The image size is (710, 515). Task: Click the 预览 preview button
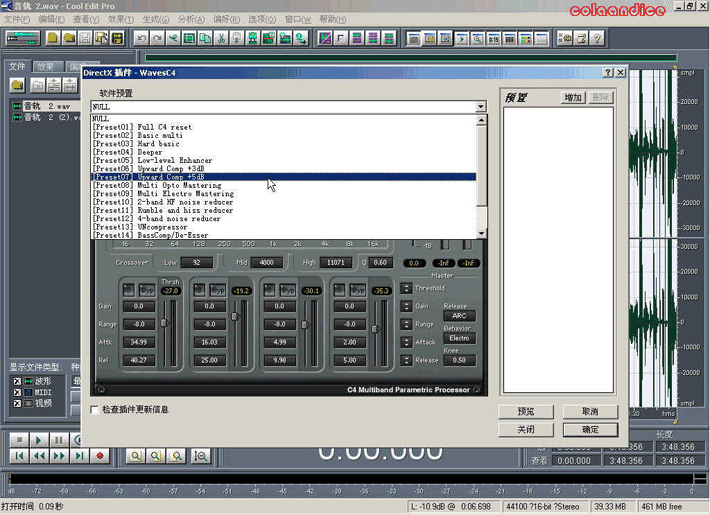pos(526,411)
